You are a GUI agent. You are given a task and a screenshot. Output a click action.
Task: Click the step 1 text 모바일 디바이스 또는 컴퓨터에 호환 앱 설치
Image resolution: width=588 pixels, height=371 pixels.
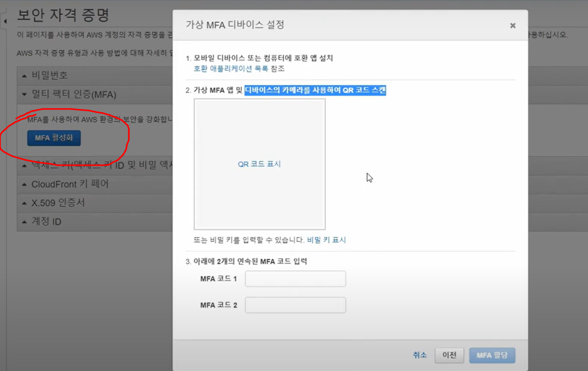pyautogui.click(x=263, y=58)
